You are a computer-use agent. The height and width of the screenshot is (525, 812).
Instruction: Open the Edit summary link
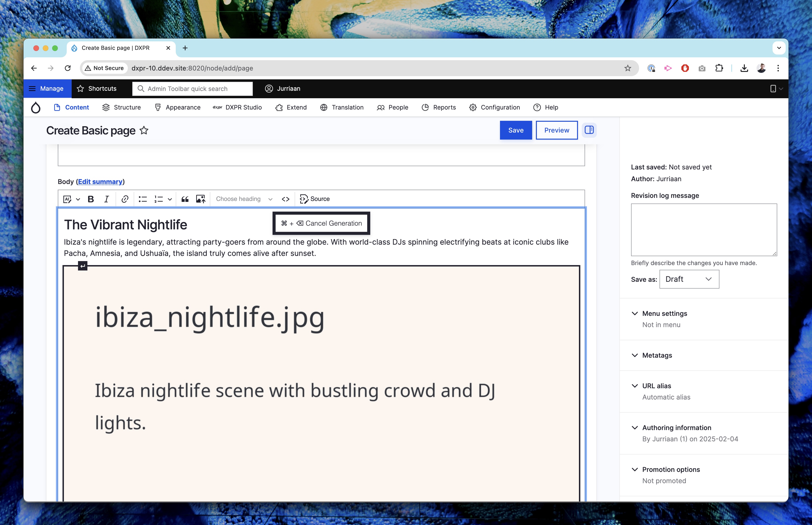[100, 182]
